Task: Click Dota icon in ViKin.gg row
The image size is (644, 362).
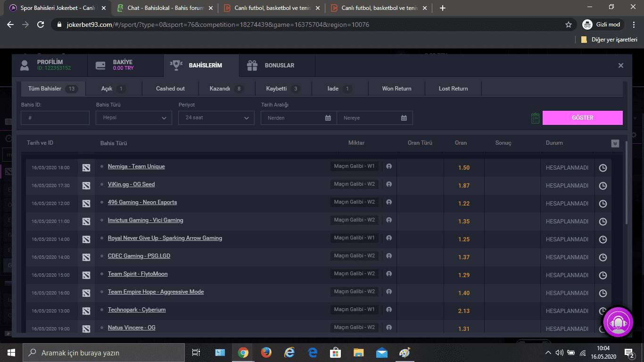Action: 86,186
